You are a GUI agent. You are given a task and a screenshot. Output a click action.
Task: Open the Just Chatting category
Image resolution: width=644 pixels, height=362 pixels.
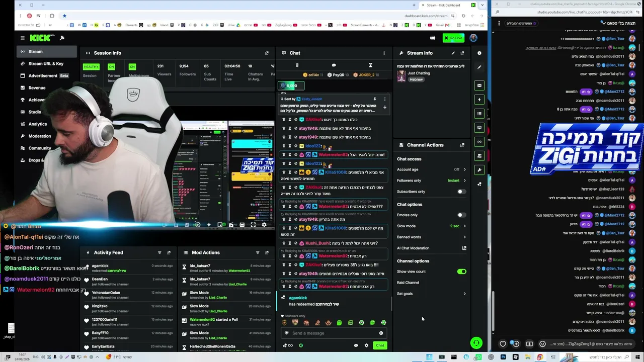click(419, 73)
